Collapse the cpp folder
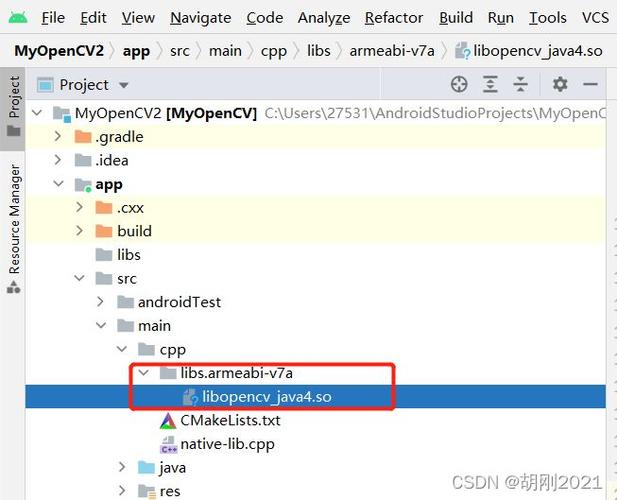The height and width of the screenshot is (500, 617). point(122,349)
